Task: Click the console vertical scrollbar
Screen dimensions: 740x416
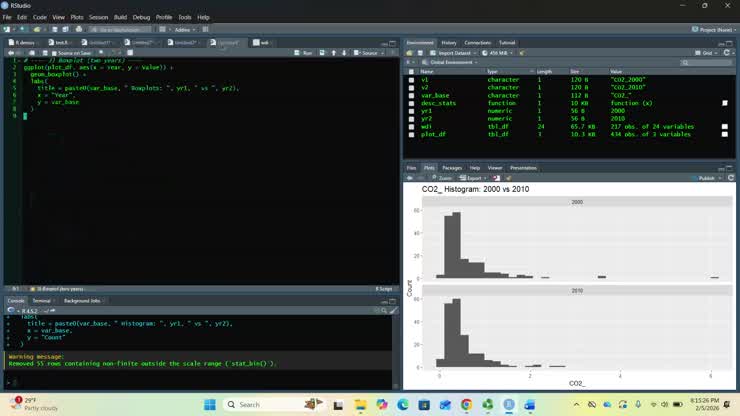Action: click(x=395, y=351)
